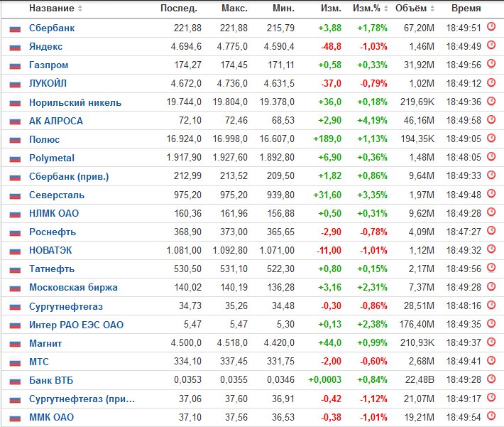
Task: Open the НЛМК ОАО stock link
Action: click(x=54, y=213)
